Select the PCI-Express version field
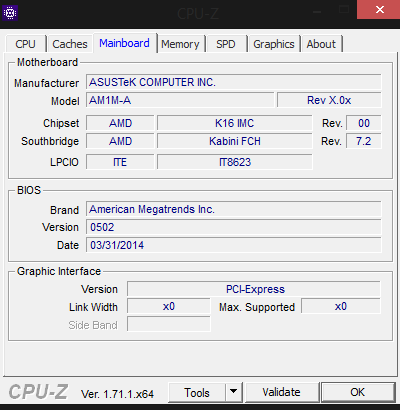Image resolution: width=400 pixels, height=410 pixels. point(254,289)
